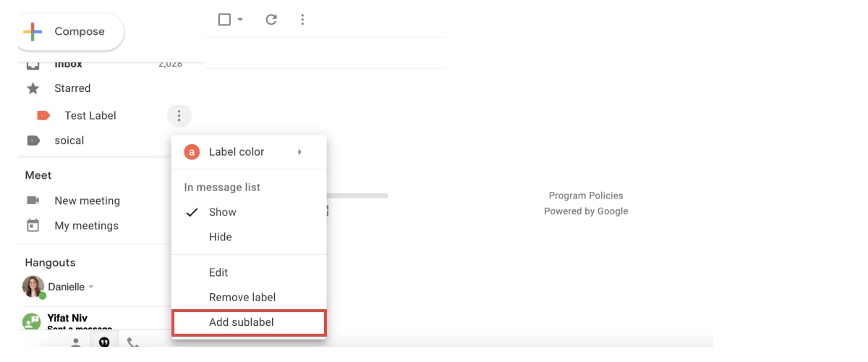Open the Program Policies link
Viewport: 868px width, 362px height.
click(586, 195)
